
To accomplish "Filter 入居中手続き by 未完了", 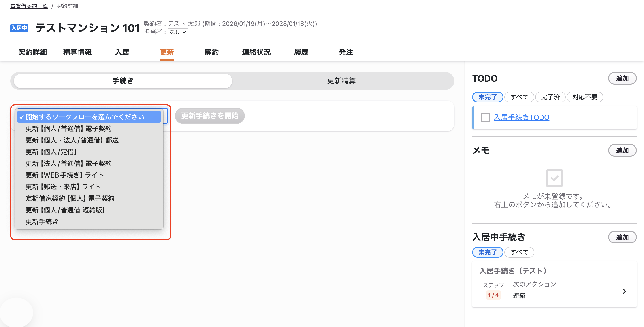I will coord(488,252).
